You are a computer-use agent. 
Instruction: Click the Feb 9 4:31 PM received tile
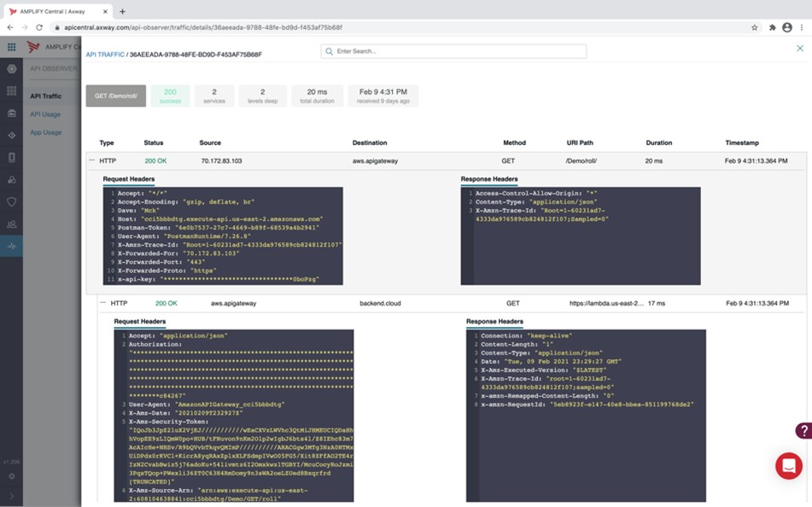(x=383, y=96)
